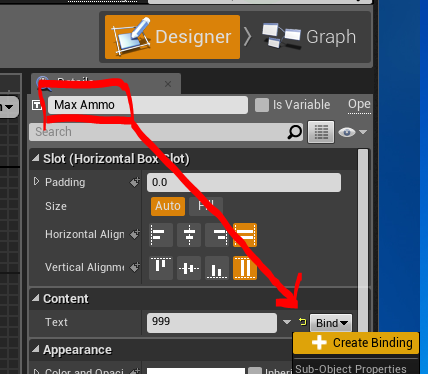Reset Text to default yellow arrow

point(302,322)
